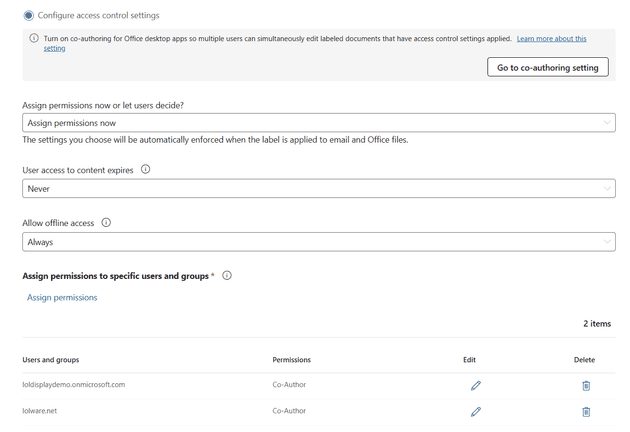Click info icon next to Assign permissions heading
630x432 pixels.
click(227, 275)
